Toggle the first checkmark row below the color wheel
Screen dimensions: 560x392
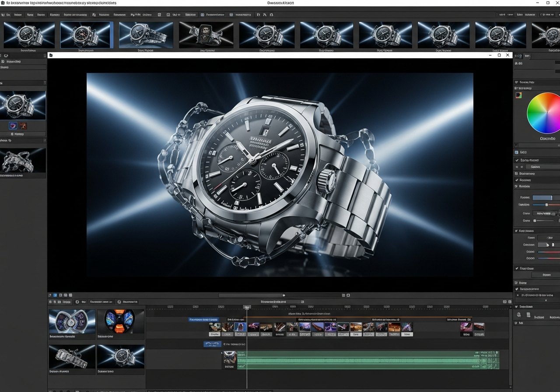(517, 160)
